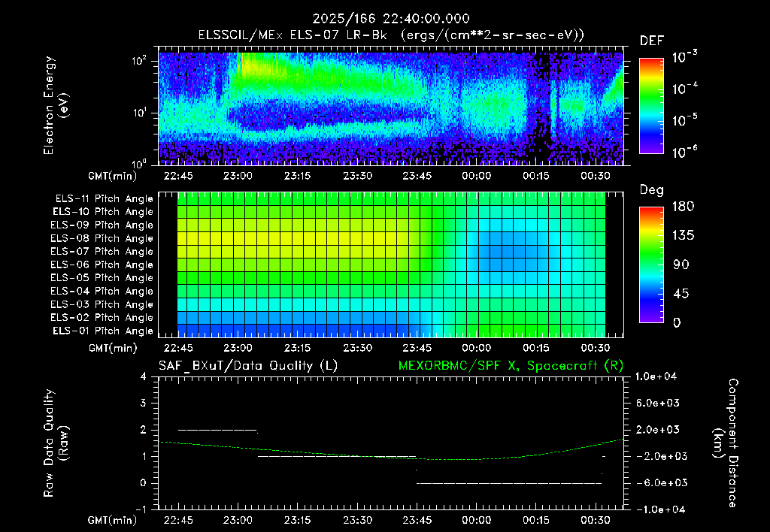770x532 pixels.
Task: Click the white data quality line at level 0
Action: [509, 483]
